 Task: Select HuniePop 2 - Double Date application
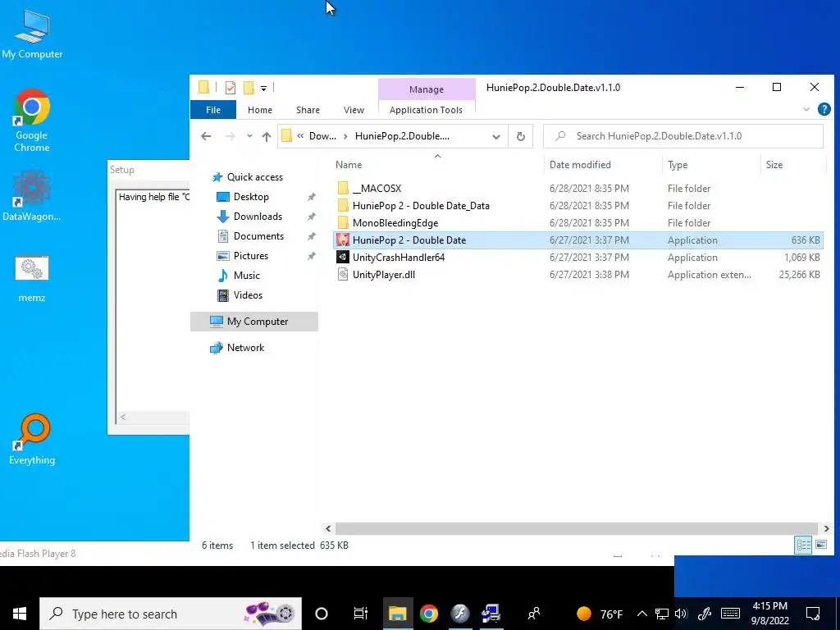578,240
